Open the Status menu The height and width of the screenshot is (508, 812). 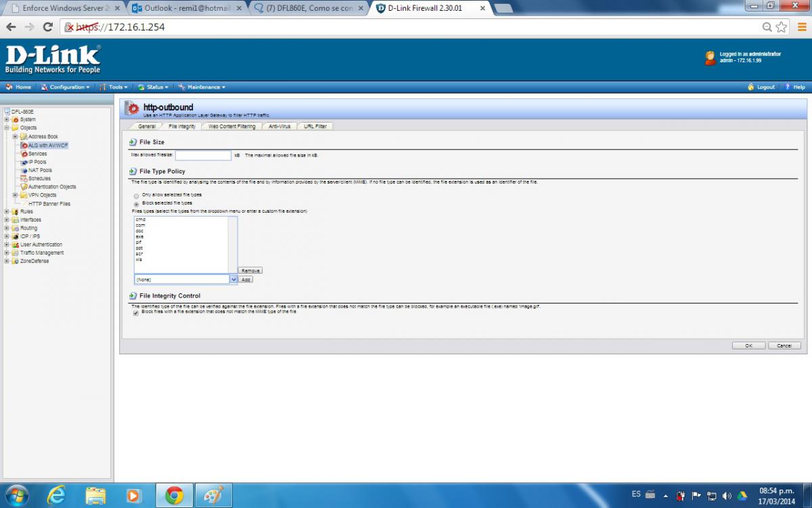point(153,87)
